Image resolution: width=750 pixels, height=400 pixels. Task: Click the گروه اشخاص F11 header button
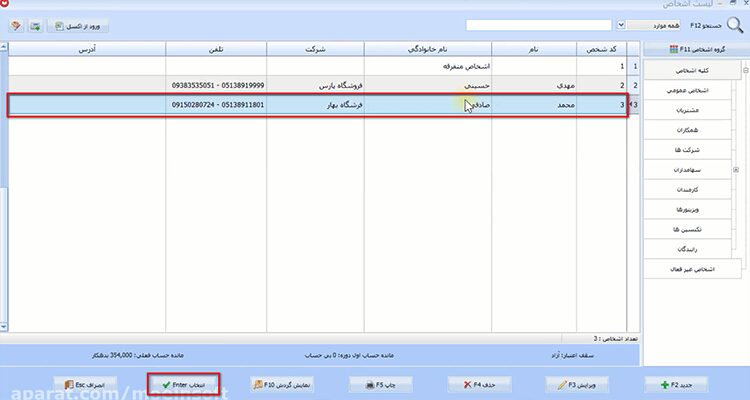(697, 49)
